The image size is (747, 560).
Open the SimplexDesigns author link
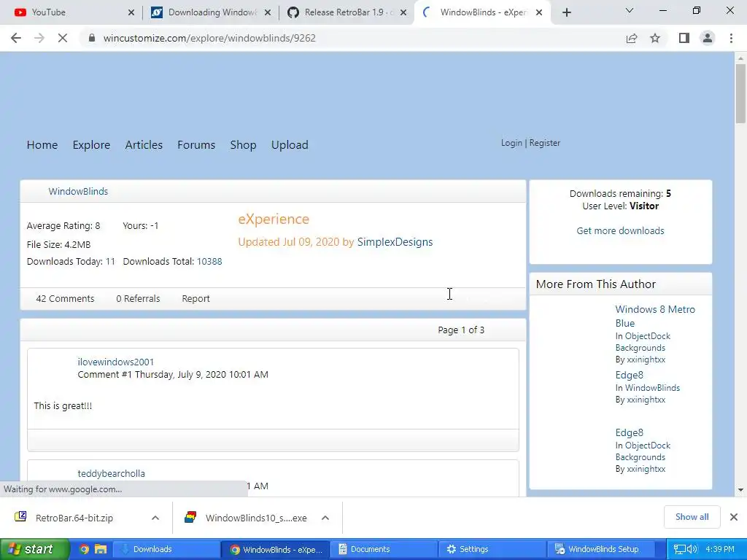click(395, 242)
